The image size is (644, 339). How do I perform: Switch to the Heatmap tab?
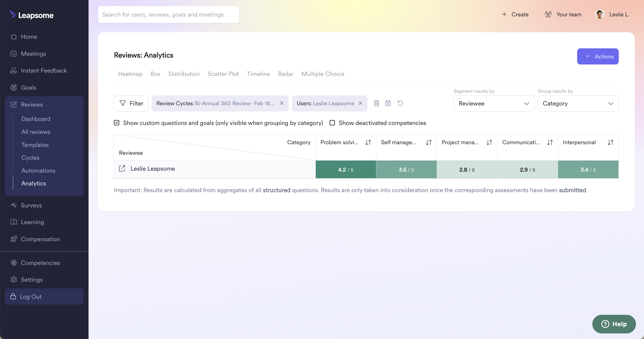(130, 74)
